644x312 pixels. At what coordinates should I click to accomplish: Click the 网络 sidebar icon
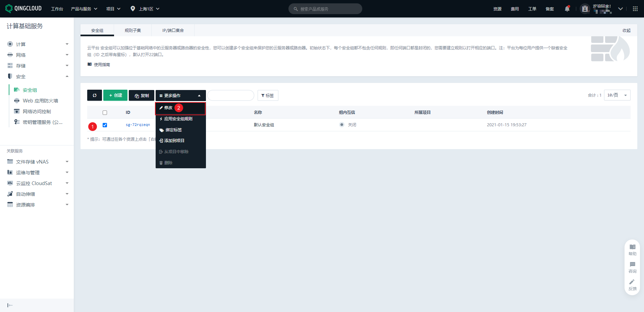pos(10,55)
